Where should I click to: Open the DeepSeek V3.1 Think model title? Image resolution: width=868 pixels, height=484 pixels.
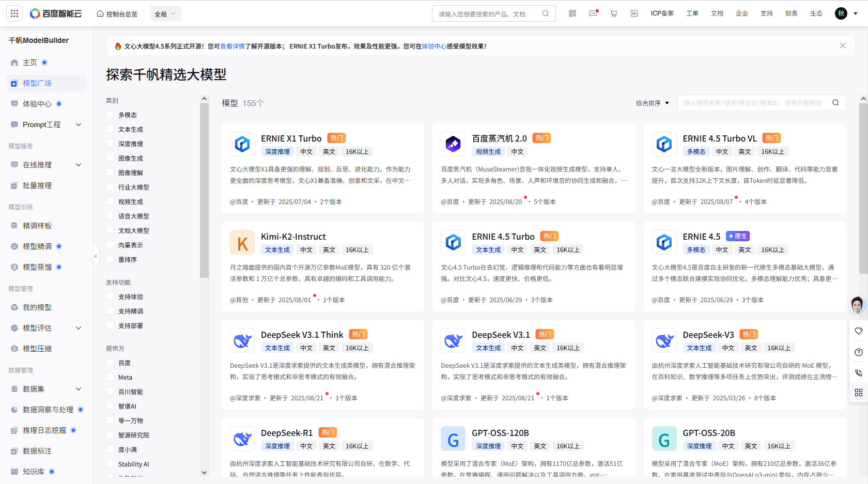coord(302,335)
